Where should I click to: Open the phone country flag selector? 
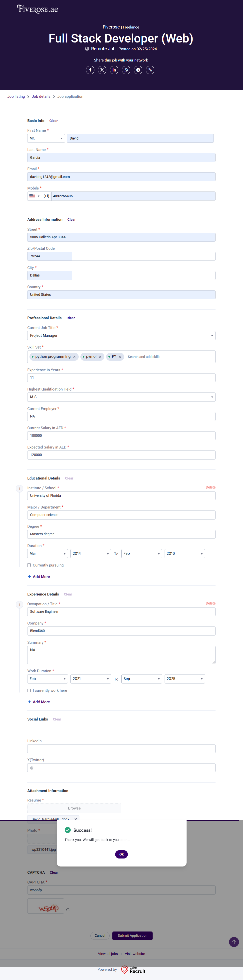point(34,196)
